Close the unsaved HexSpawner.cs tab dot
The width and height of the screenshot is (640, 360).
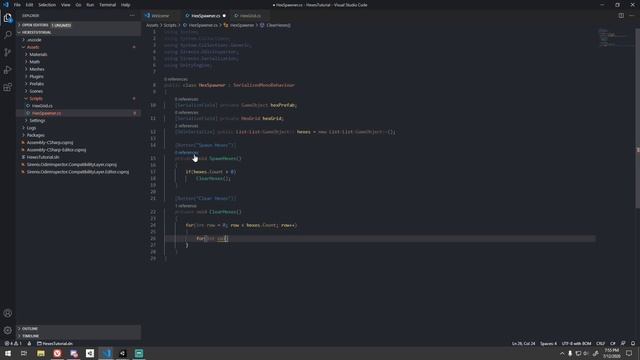224,16
